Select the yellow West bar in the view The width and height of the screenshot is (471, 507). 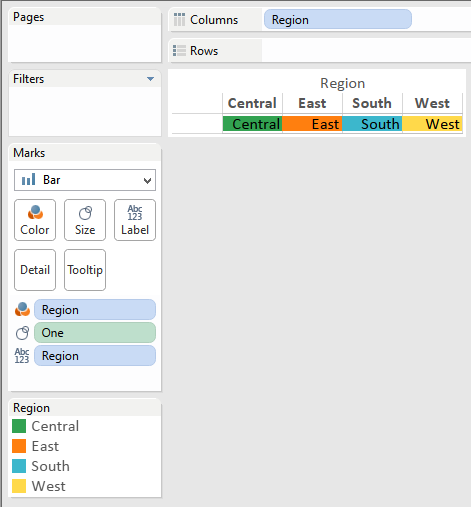432,124
